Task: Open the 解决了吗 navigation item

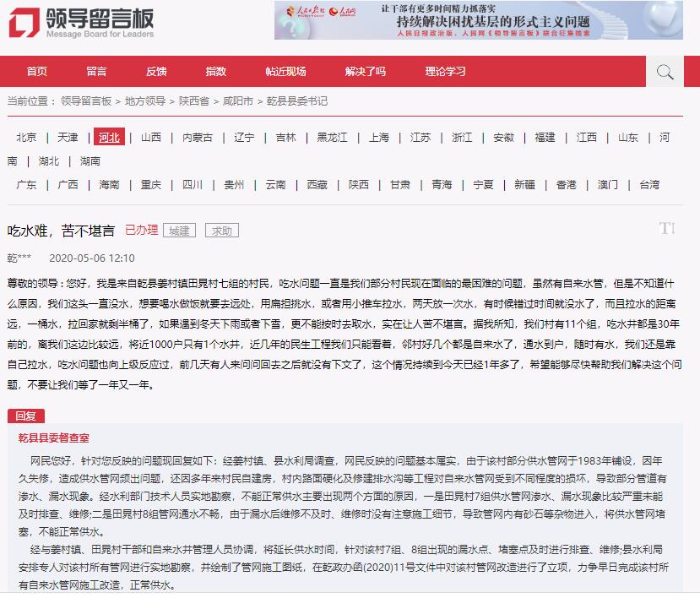Action: click(x=366, y=72)
